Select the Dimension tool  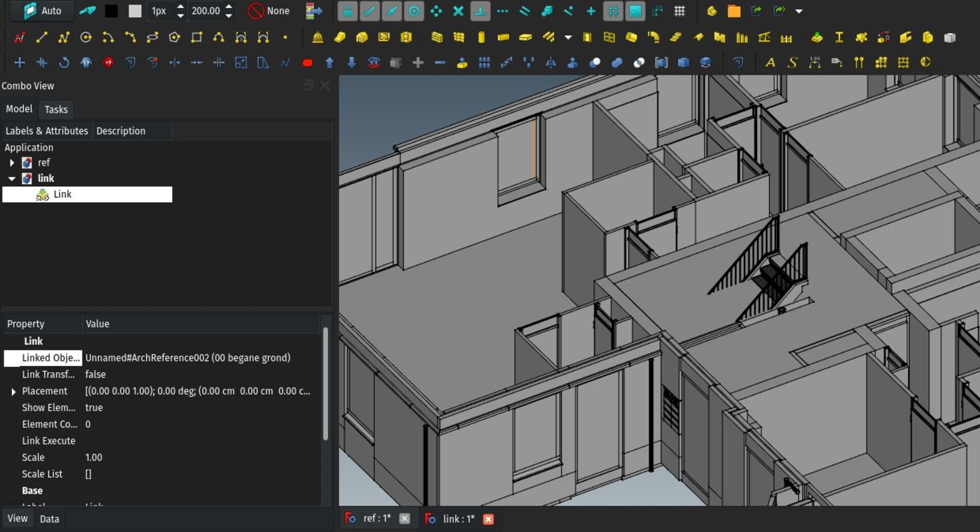(x=815, y=62)
